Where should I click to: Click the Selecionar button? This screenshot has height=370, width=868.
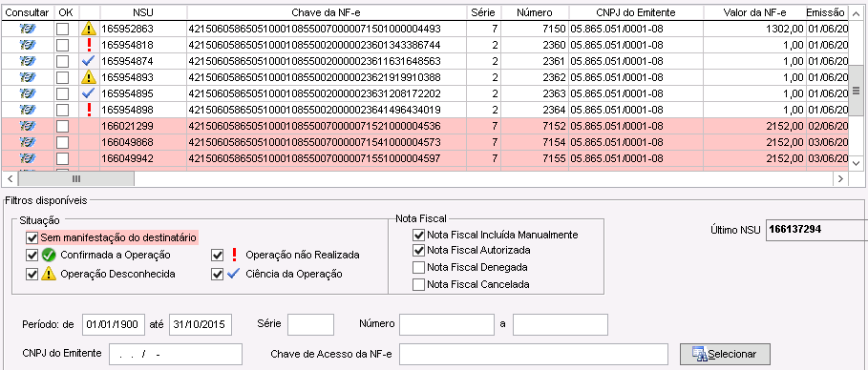coord(725,354)
